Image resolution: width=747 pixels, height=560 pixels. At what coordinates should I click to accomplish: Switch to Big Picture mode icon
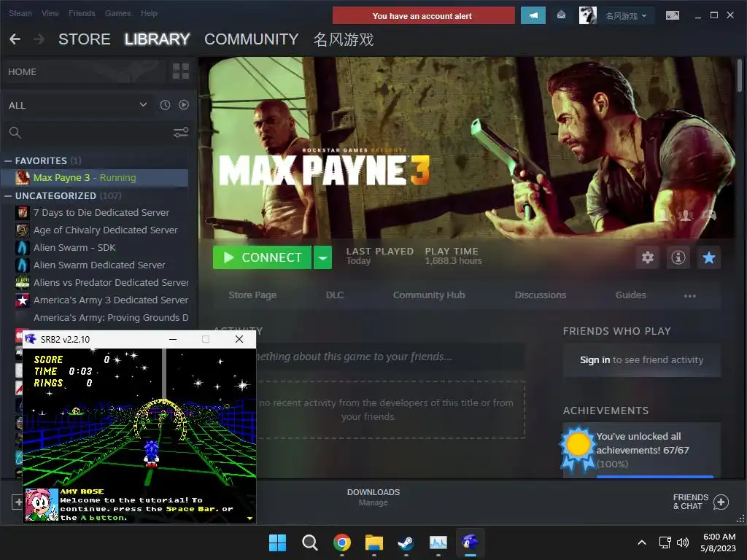(672, 16)
